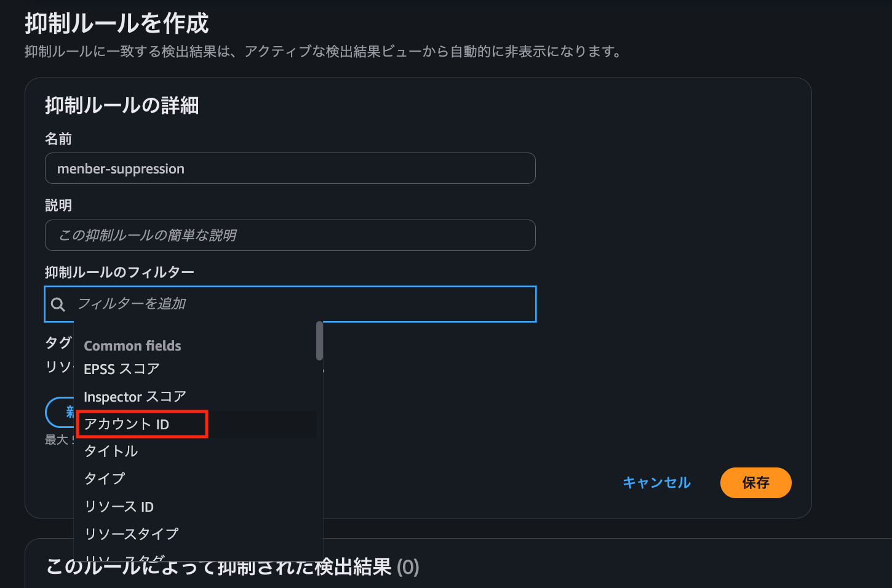The height and width of the screenshot is (588, 892).
Task: Choose the "Inspector スコア" filter option
Action: [134, 397]
